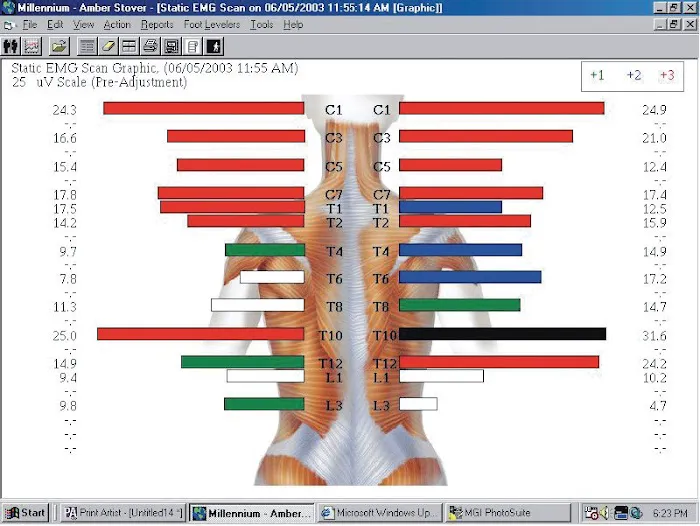
Task: Click the Windows Start button
Action: click(x=27, y=513)
